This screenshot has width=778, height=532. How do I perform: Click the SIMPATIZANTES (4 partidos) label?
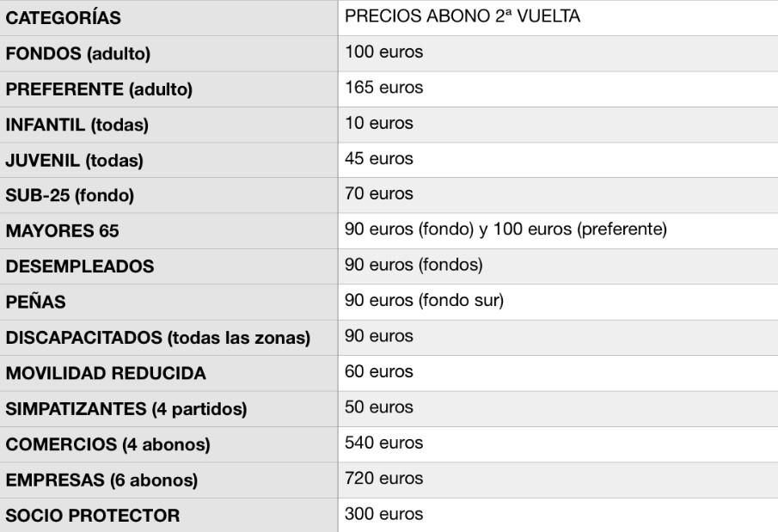click(126, 409)
